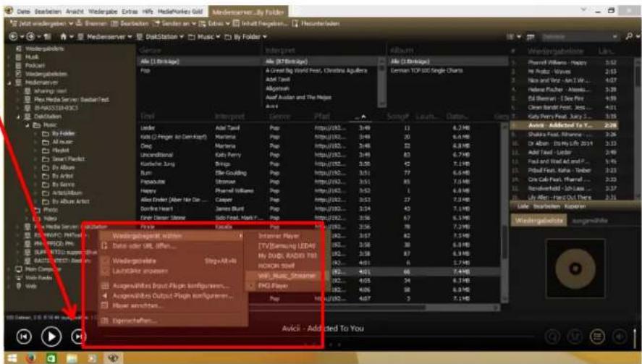Screen dimensions: 642x364
Task: Collapse the Medienserver tree node
Action: [9, 82]
